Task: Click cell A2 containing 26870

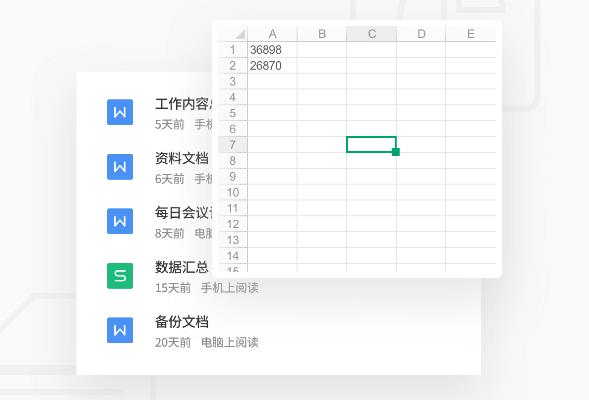Action: tap(272, 66)
